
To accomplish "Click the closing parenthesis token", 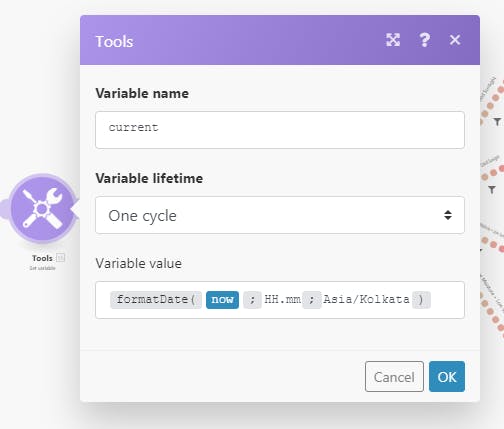I will click(x=421, y=300).
